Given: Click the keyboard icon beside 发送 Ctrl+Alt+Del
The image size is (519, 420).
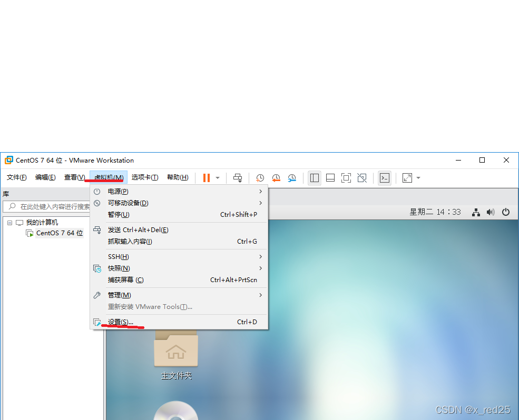Looking at the screenshot, I should [x=97, y=230].
